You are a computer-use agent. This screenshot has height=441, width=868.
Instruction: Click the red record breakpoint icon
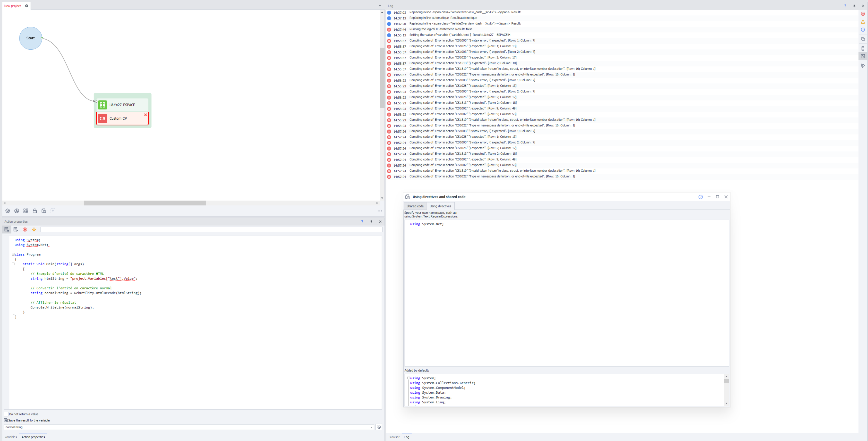coord(25,229)
